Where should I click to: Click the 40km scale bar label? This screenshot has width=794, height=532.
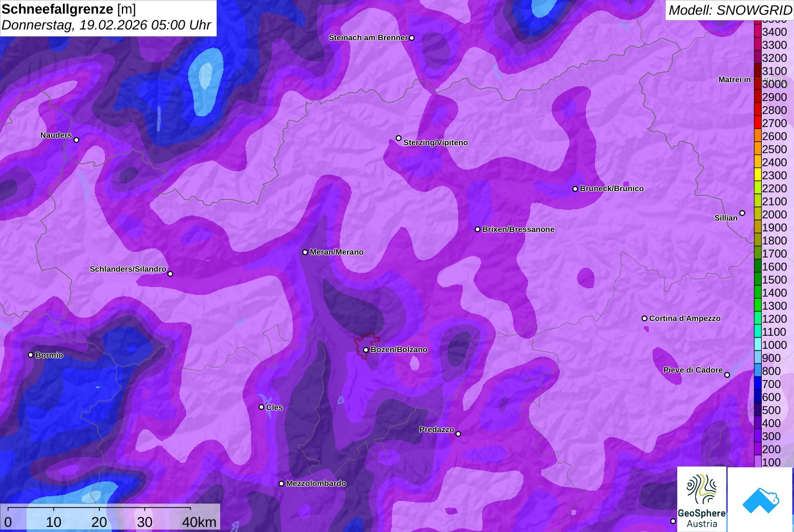click(199, 522)
